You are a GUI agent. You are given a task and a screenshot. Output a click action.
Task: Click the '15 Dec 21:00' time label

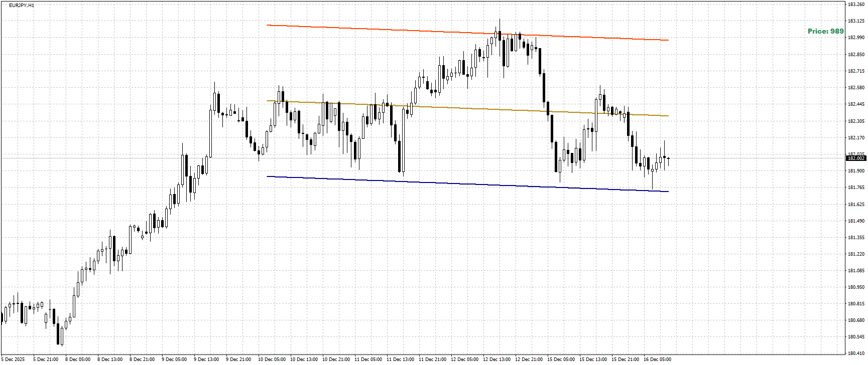pyautogui.click(x=625, y=359)
